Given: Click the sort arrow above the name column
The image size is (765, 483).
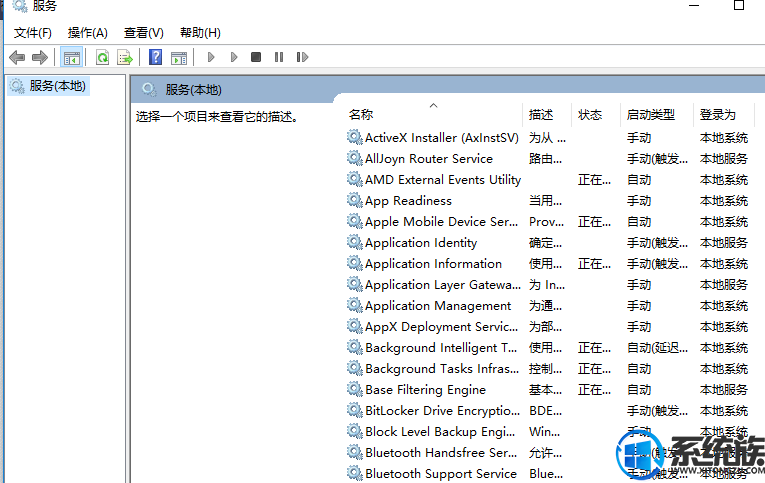Looking at the screenshot, I should pos(433,105).
